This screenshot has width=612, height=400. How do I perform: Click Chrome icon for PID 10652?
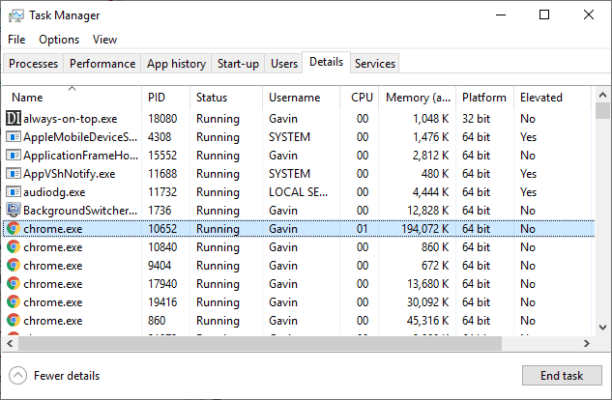pyautogui.click(x=13, y=228)
